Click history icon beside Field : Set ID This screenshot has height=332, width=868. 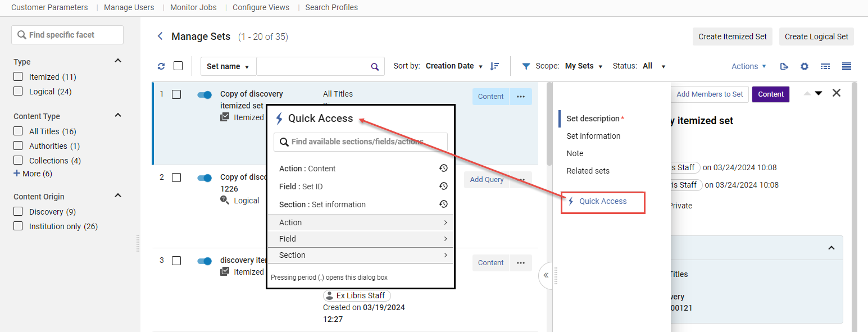[x=443, y=187]
